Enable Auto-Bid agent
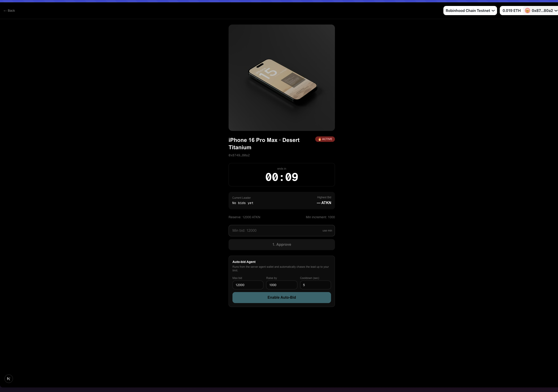Image resolution: width=558 pixels, height=392 pixels. pyautogui.click(x=282, y=298)
